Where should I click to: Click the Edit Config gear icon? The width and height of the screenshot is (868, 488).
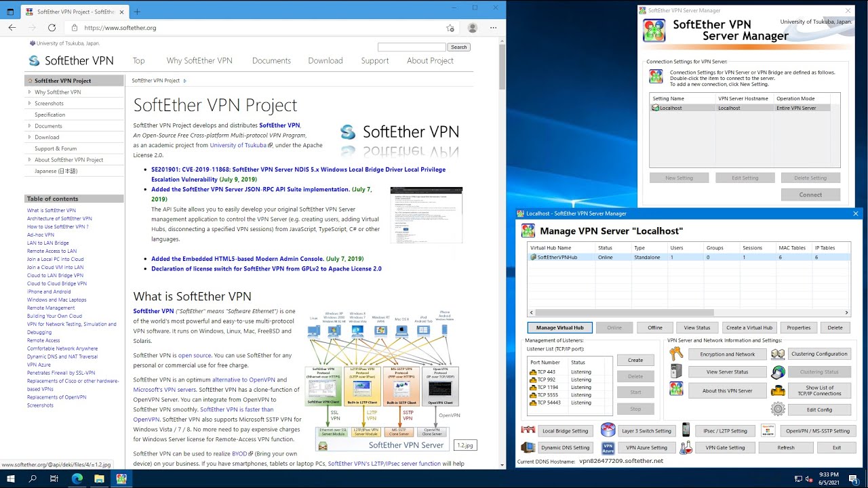pyautogui.click(x=778, y=409)
